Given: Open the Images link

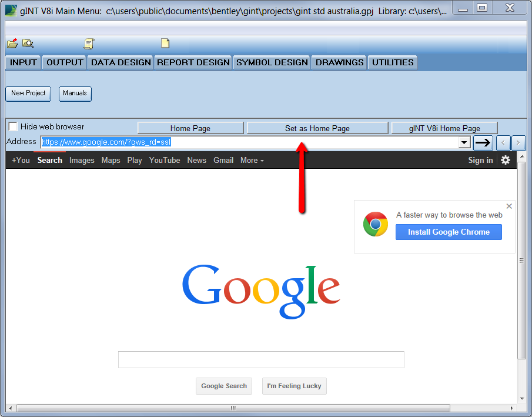Looking at the screenshot, I should [x=82, y=161].
